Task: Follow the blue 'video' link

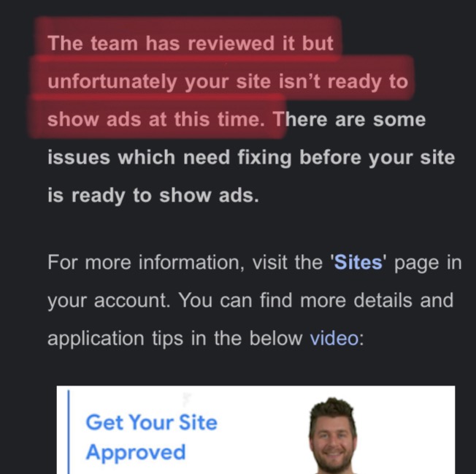Action: [x=334, y=338]
